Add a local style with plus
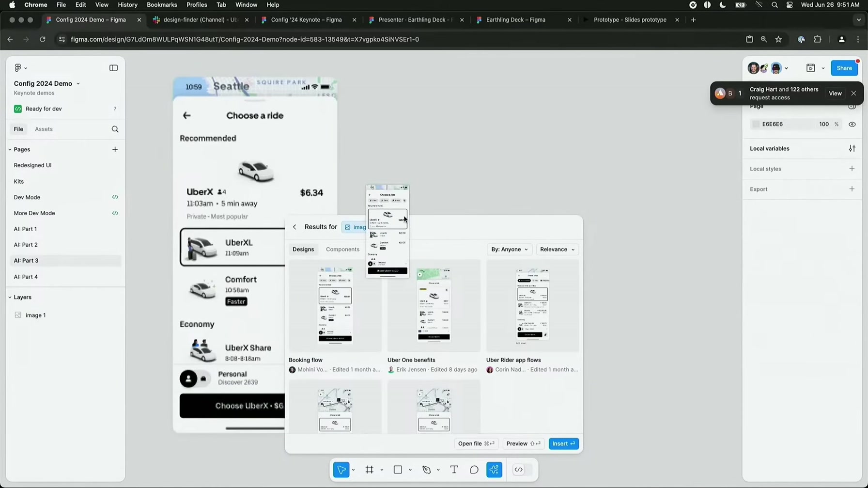 click(852, 169)
